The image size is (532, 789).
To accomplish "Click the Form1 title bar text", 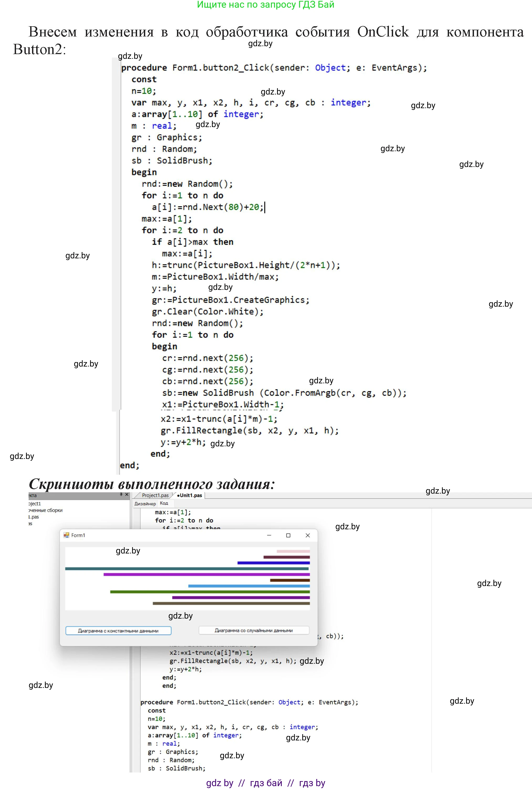I will 78,535.
